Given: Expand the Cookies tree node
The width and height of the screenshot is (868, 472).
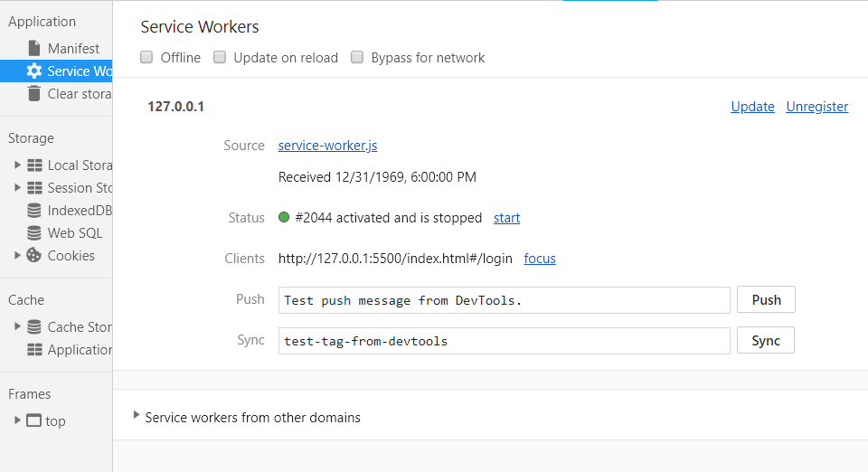Looking at the screenshot, I should [17, 255].
